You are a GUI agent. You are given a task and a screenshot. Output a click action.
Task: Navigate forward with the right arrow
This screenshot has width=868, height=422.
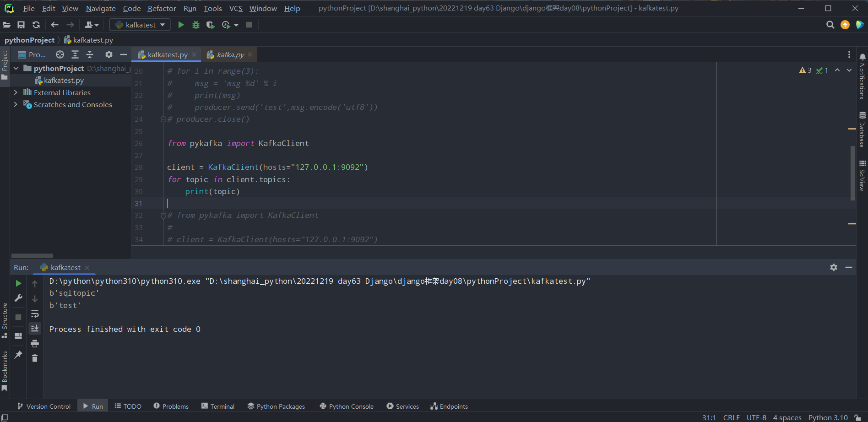click(70, 25)
